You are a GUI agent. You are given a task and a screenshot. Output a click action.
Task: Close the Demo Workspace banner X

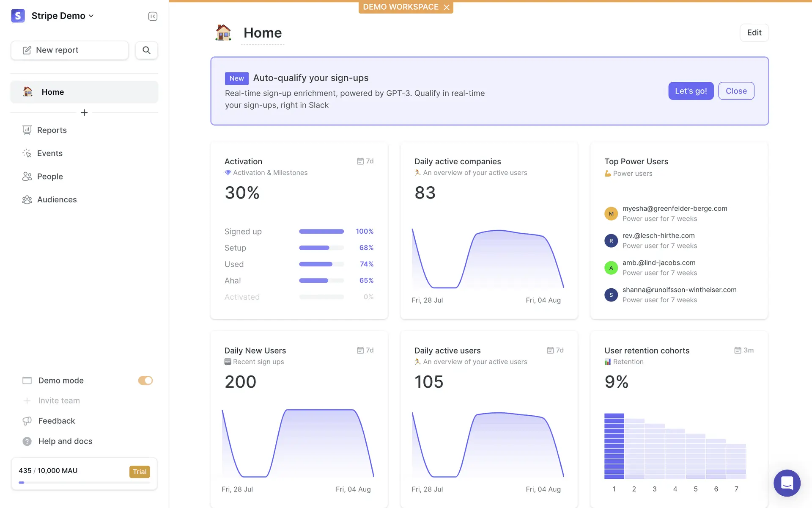[447, 7]
